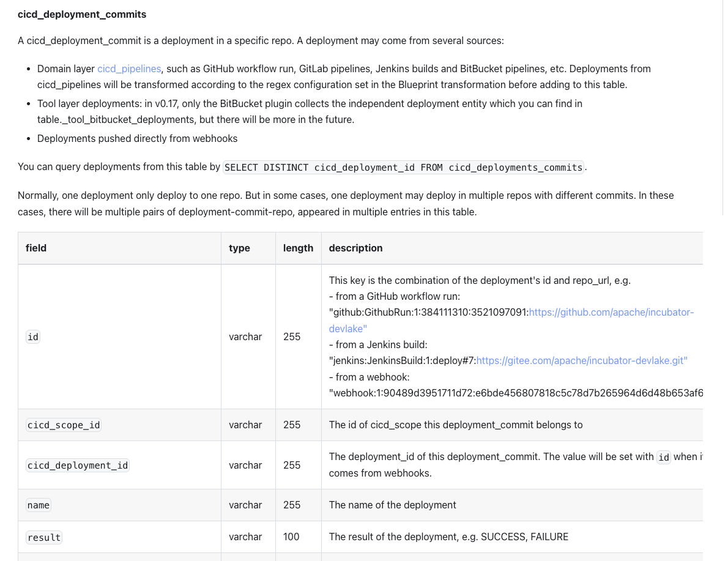
Task: Click the length value 100 for result
Action: [x=291, y=537]
